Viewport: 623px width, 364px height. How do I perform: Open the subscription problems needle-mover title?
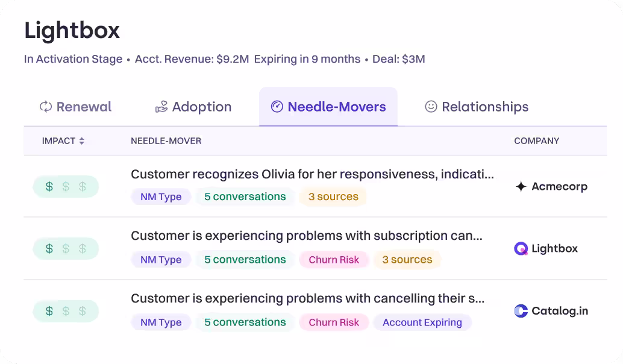point(306,236)
